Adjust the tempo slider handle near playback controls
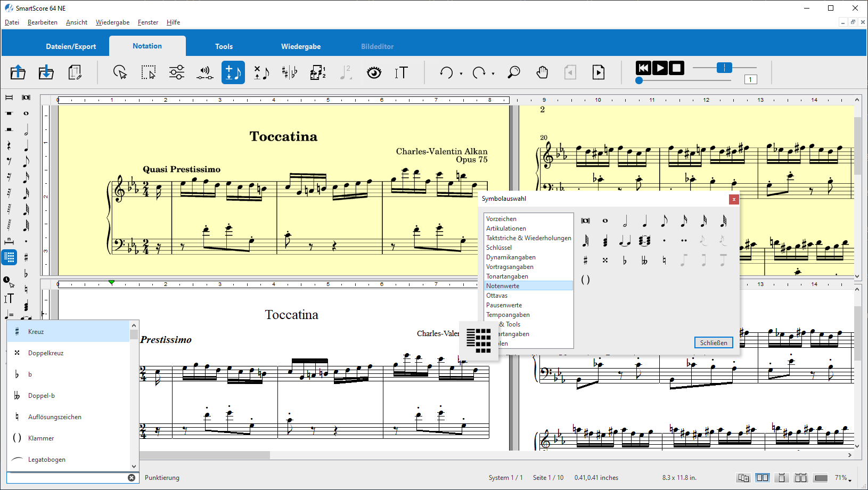The image size is (868, 490). tap(724, 68)
